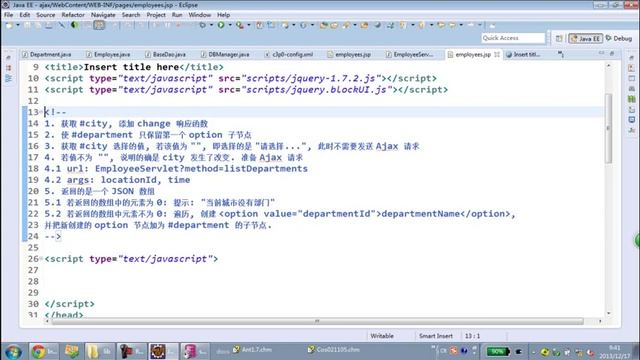Open the Window menu
Screen dimensions: 640x360
[200, 15]
